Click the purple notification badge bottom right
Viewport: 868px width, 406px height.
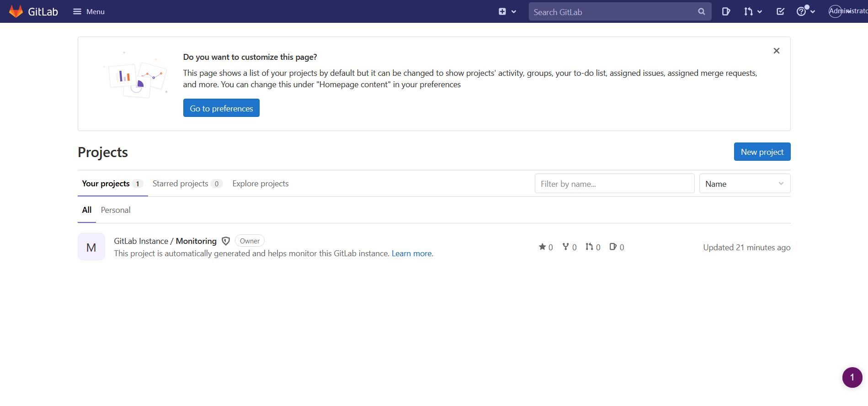pos(852,377)
